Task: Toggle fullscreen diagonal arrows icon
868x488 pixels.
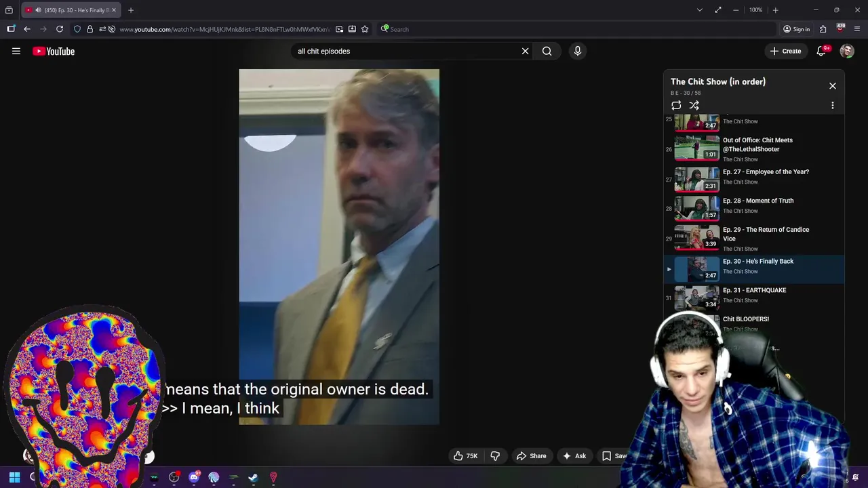Action: click(x=718, y=10)
